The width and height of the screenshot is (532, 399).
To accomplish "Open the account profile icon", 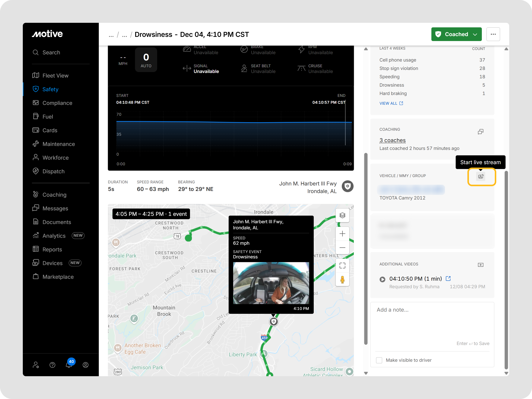I will [86, 365].
